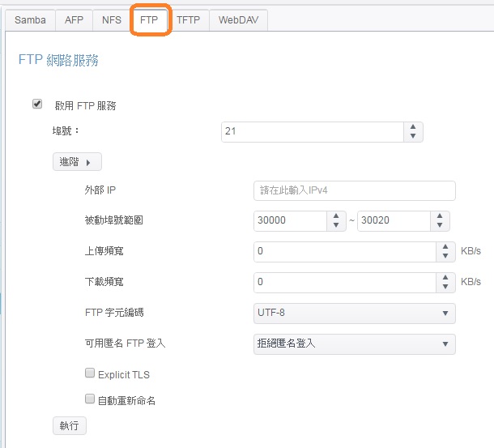Click the 外部 IP input field
This screenshot has height=448, width=494.
(x=355, y=190)
